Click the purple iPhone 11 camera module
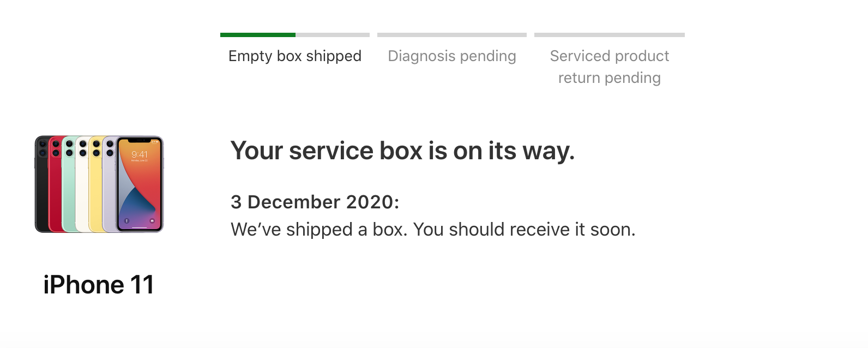Image resolution: width=868 pixels, height=348 pixels. (x=109, y=149)
